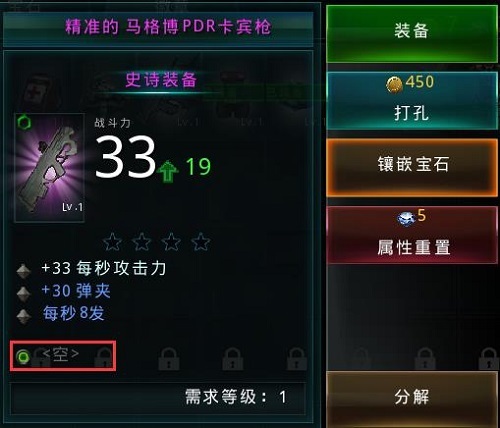Click the green upgrade arrow icon
This screenshot has width=500, height=428.
[x=168, y=171]
